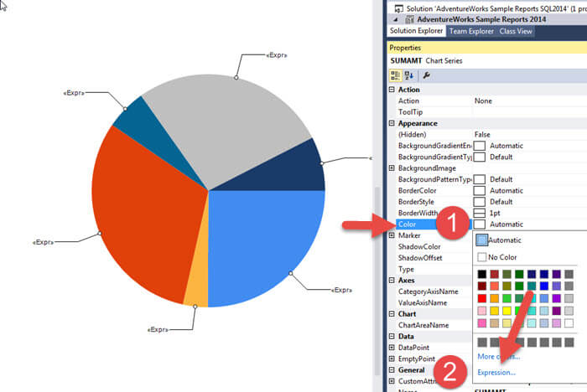Screen dimensions: 587x392
Task: Collapse the AdventureWorks project tree node
Action: click(x=396, y=19)
